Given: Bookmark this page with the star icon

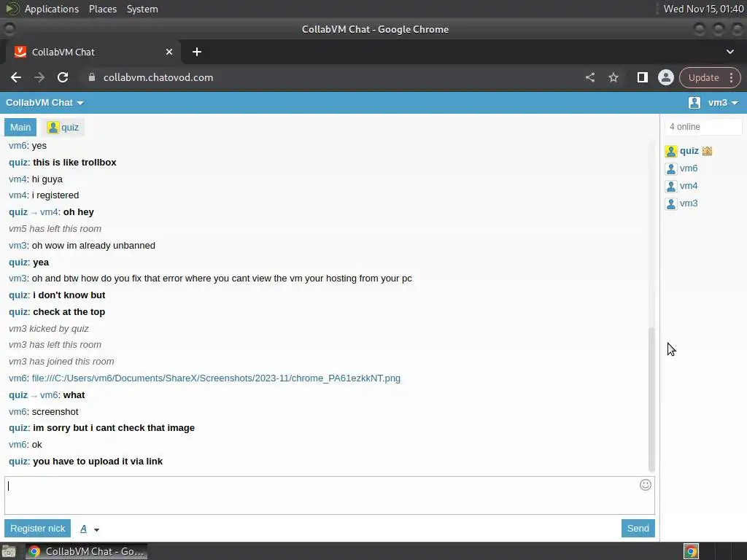Looking at the screenshot, I should (x=614, y=77).
